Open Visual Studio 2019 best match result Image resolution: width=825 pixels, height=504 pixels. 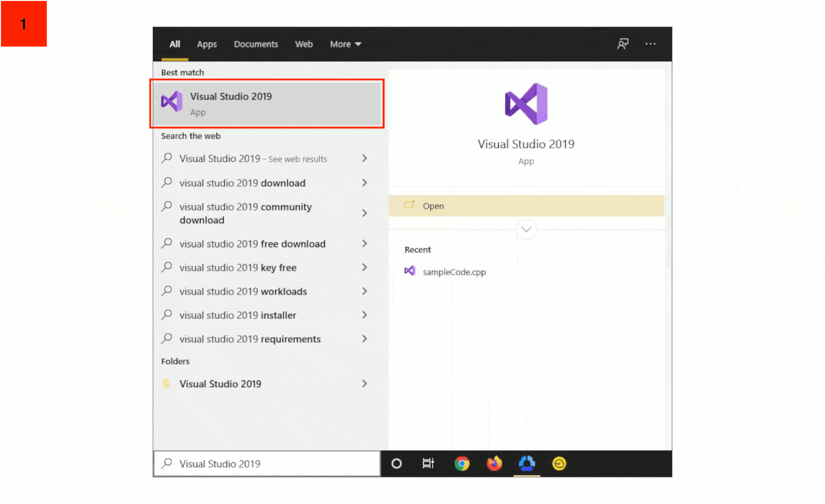click(x=267, y=104)
